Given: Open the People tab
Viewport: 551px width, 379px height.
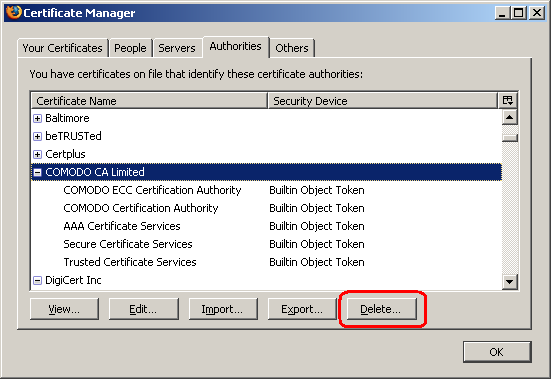Looking at the screenshot, I should tap(130, 48).
